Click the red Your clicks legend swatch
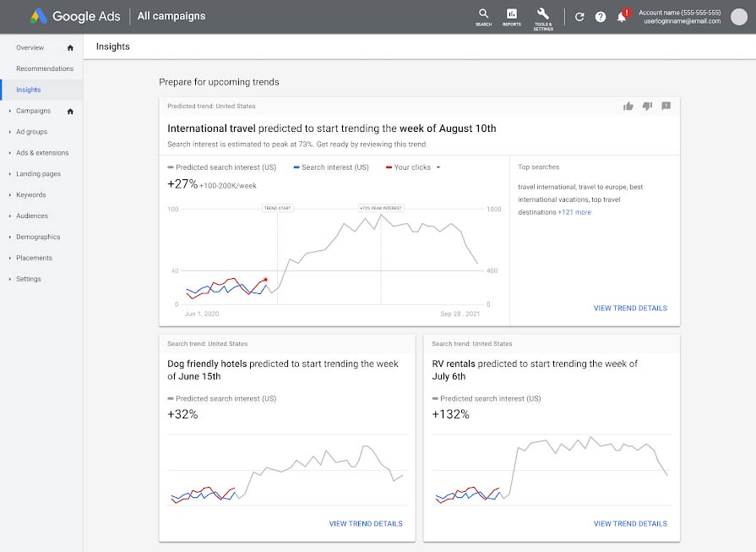756x552 pixels. (388, 167)
